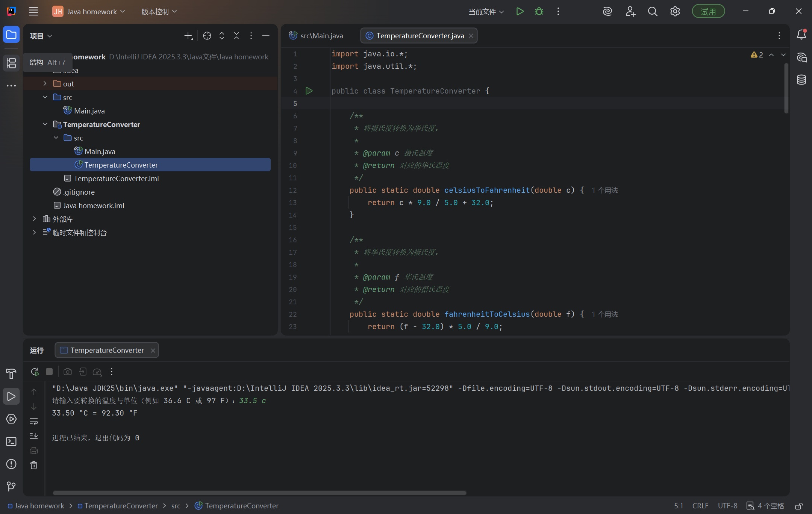
Task: Toggle read-only lock in status bar
Action: pyautogui.click(x=799, y=506)
